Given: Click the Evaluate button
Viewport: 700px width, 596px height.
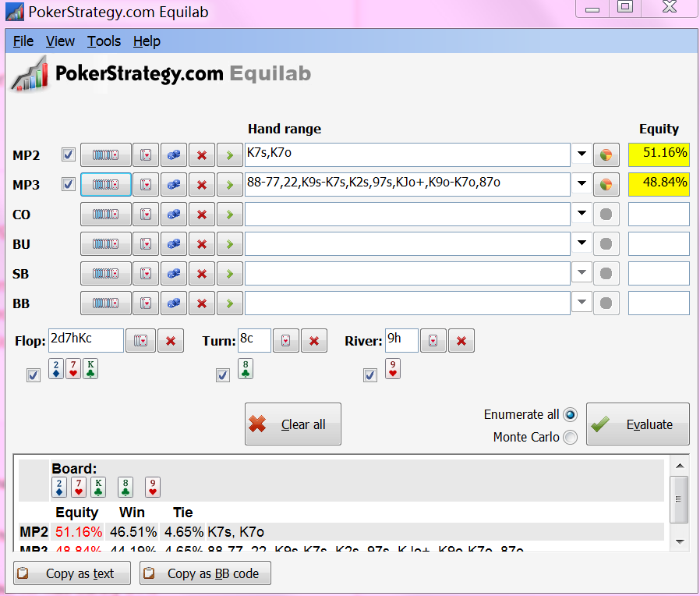Looking at the screenshot, I should [x=638, y=424].
